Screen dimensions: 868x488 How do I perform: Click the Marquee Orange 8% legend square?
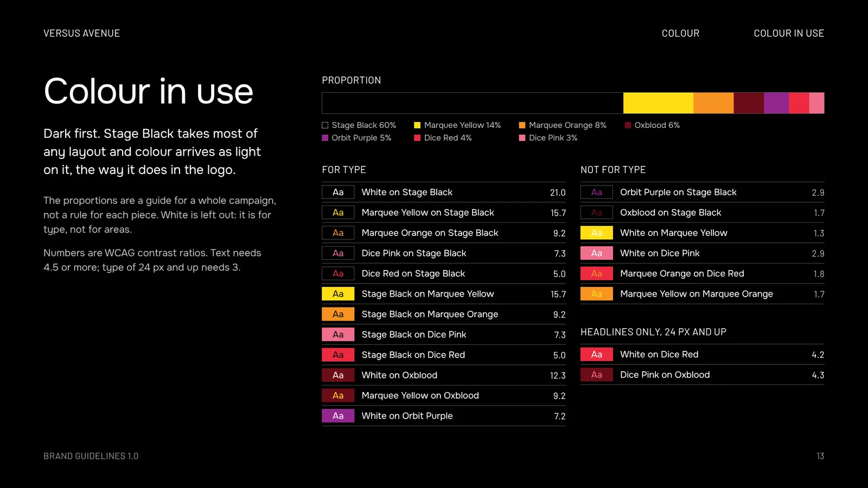tap(522, 125)
